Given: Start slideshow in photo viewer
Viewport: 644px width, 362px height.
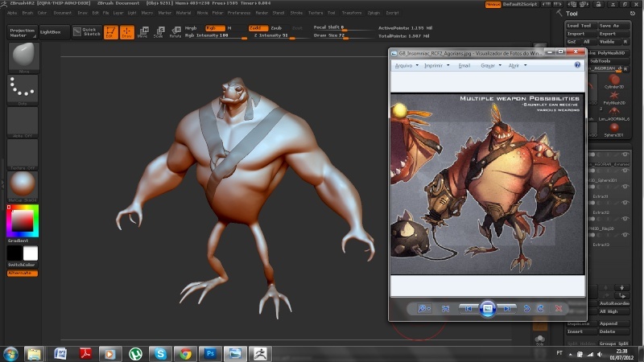Looking at the screenshot, I should pos(488,309).
